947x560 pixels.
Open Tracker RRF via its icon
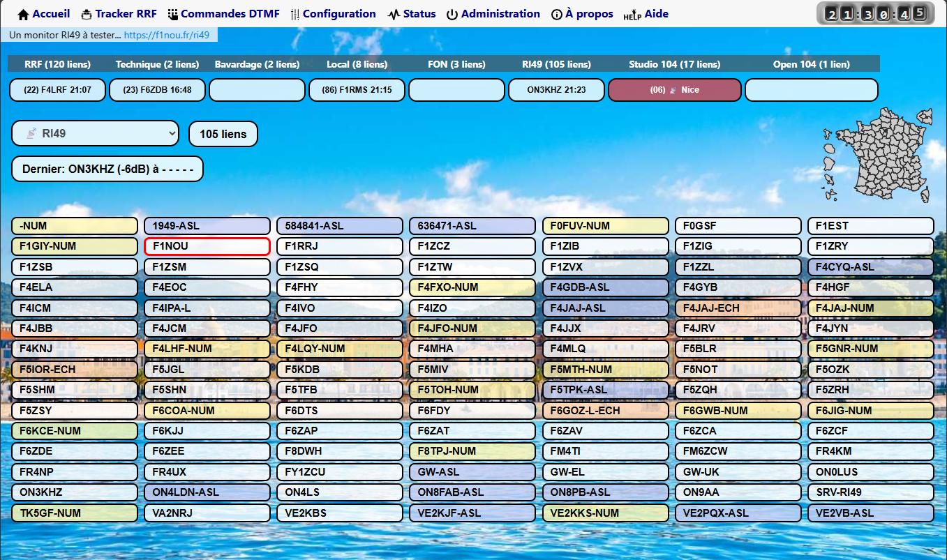pos(87,15)
